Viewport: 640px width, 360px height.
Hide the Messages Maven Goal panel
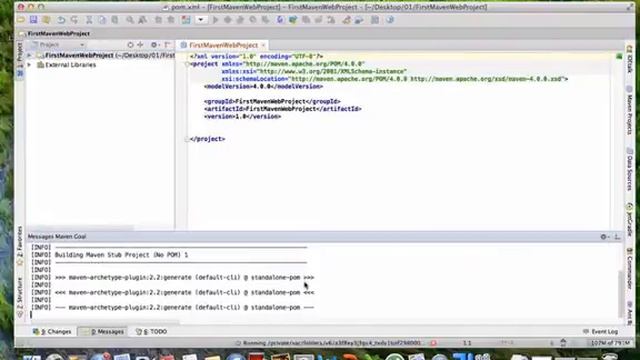(617, 237)
